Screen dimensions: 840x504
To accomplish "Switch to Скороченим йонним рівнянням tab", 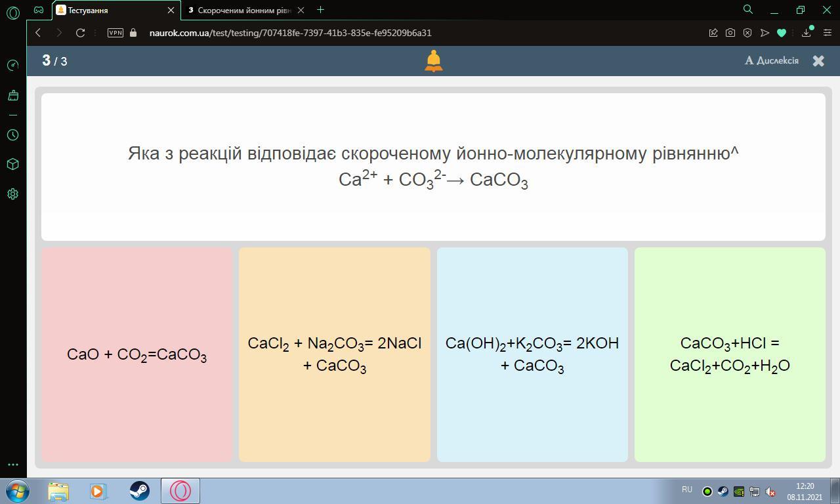I will [x=243, y=10].
